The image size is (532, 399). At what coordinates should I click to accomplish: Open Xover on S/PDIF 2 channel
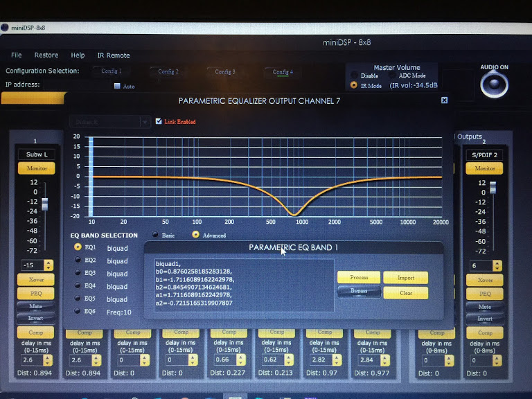pos(485,281)
